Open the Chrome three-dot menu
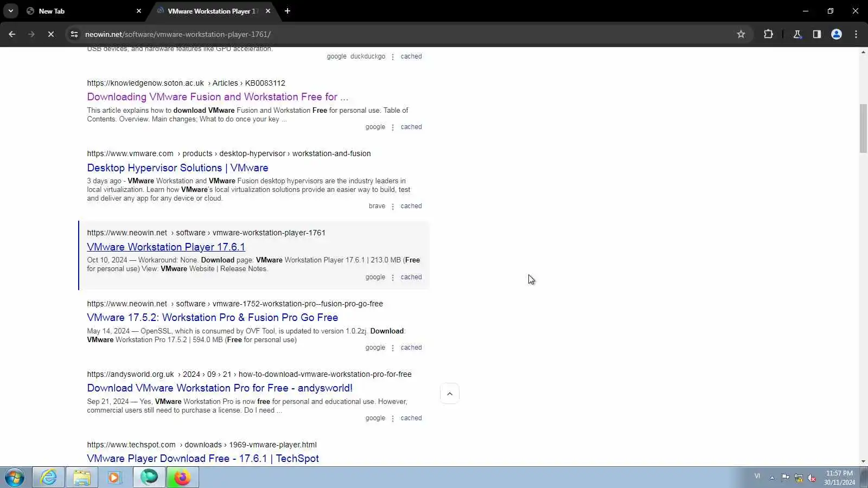Viewport: 868px width, 488px height. click(856, 34)
